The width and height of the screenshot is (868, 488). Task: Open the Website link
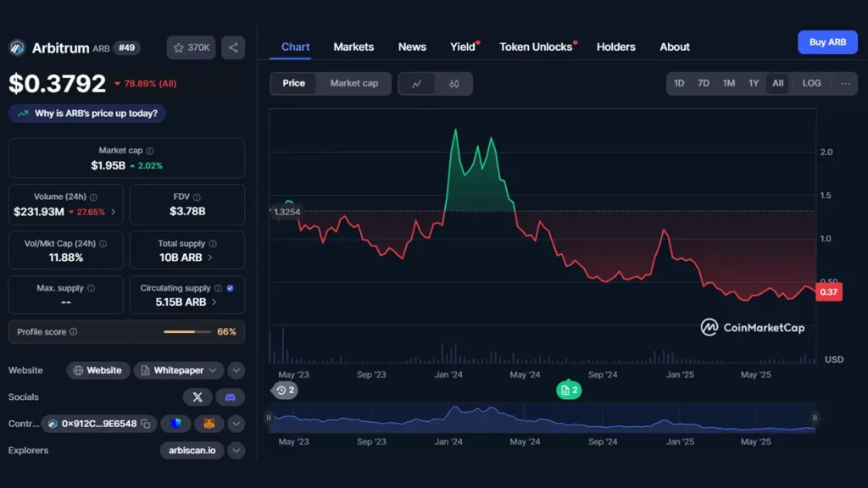98,371
